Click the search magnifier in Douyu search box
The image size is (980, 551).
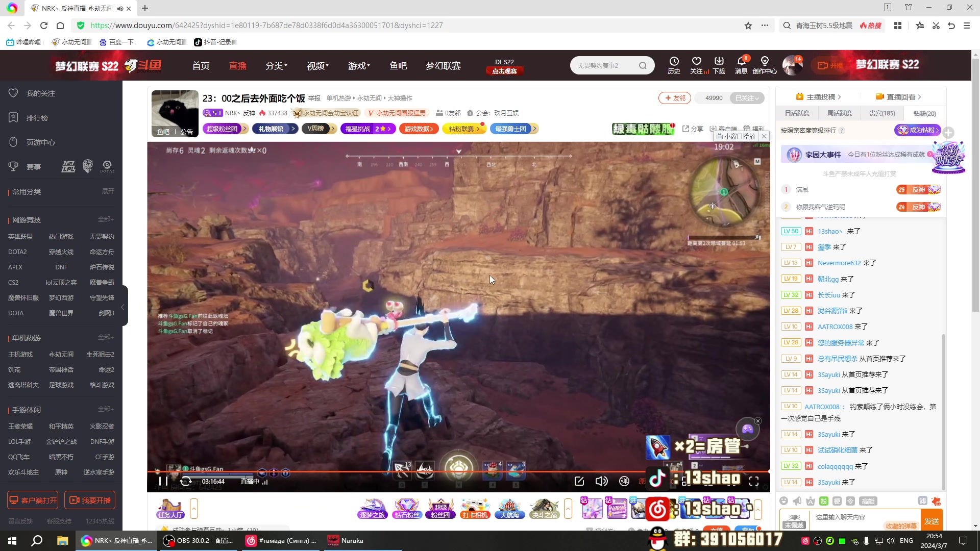(x=643, y=65)
